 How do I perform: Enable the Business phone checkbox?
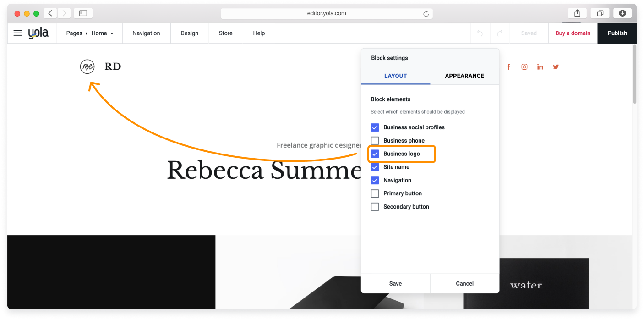point(375,140)
